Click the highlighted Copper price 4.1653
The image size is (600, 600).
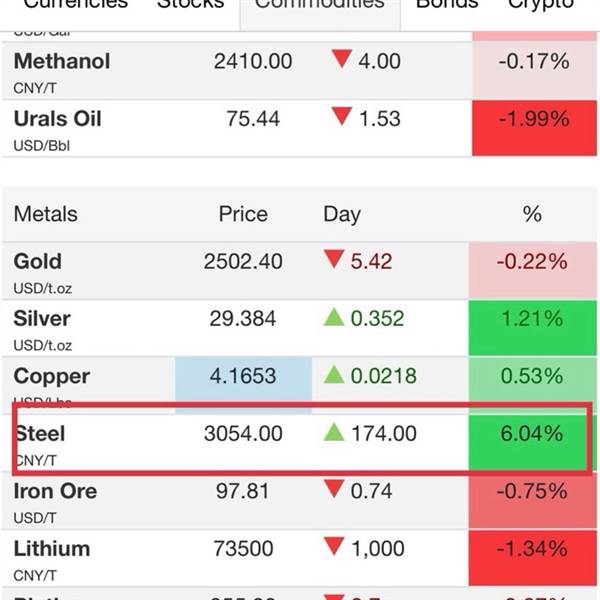pyautogui.click(x=243, y=385)
